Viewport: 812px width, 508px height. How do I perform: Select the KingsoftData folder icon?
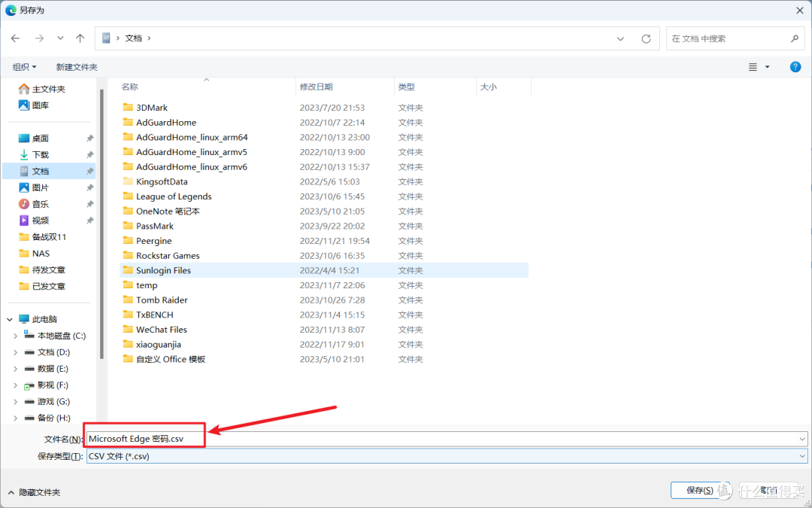tap(128, 181)
